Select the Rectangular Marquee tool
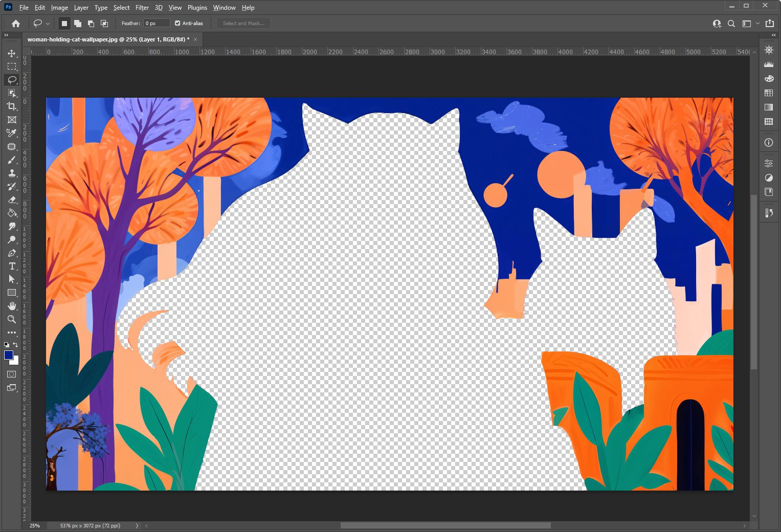 (x=12, y=66)
